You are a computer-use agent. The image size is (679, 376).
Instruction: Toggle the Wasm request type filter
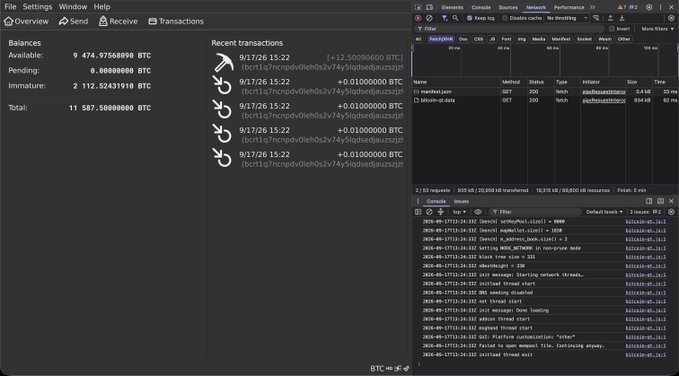pos(605,39)
